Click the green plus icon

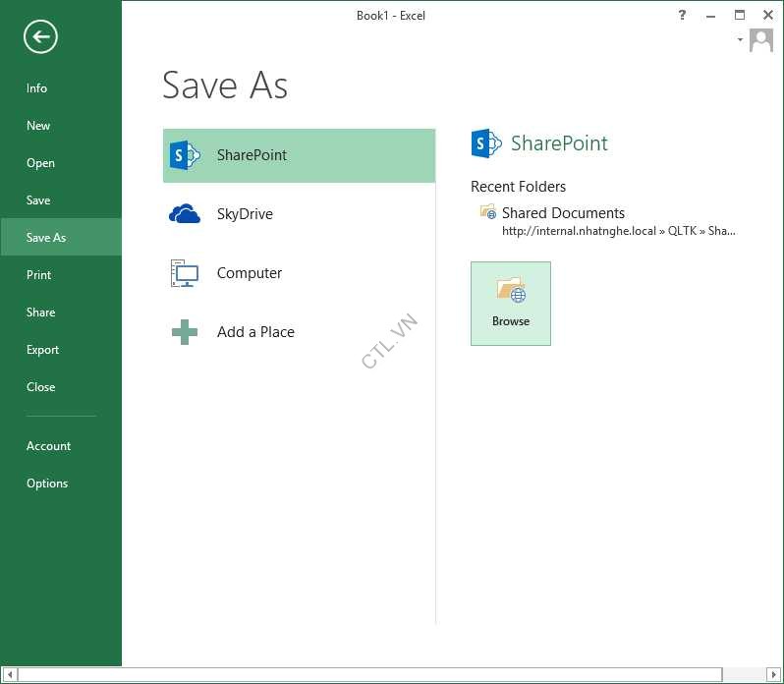pyautogui.click(x=185, y=332)
